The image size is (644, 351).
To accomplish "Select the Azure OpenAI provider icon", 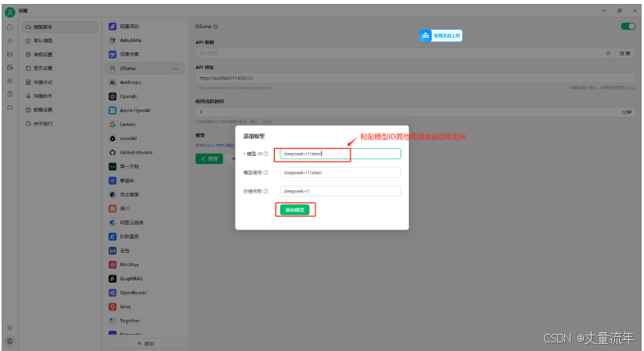I will point(112,111).
